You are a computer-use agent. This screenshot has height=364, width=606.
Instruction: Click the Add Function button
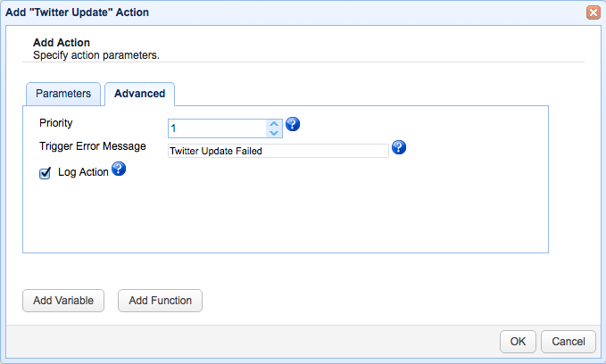pyautogui.click(x=160, y=301)
